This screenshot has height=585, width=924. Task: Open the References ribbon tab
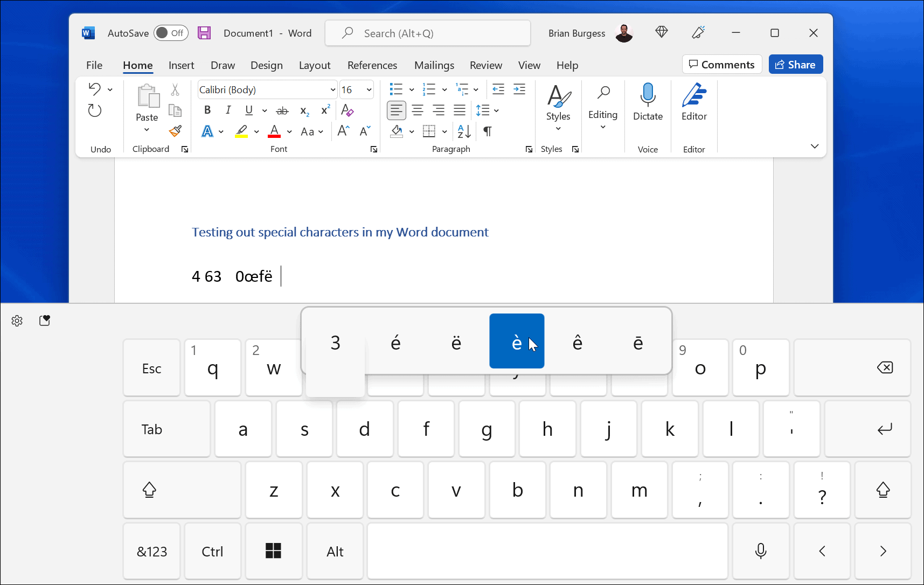[372, 65]
